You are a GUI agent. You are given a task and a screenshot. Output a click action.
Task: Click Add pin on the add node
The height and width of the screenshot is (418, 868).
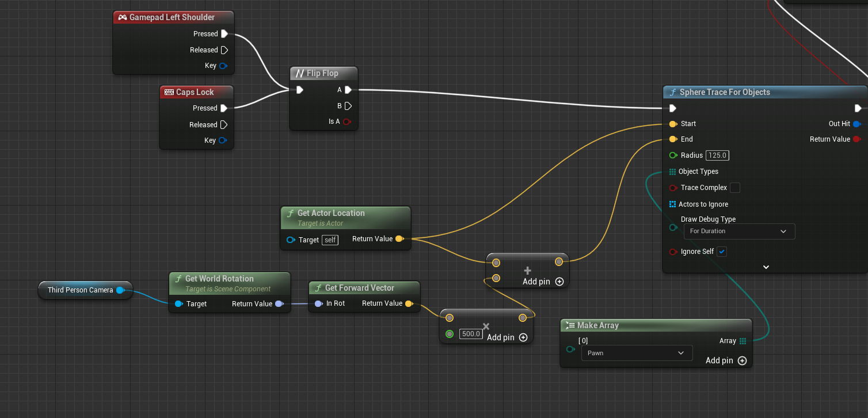(x=543, y=282)
